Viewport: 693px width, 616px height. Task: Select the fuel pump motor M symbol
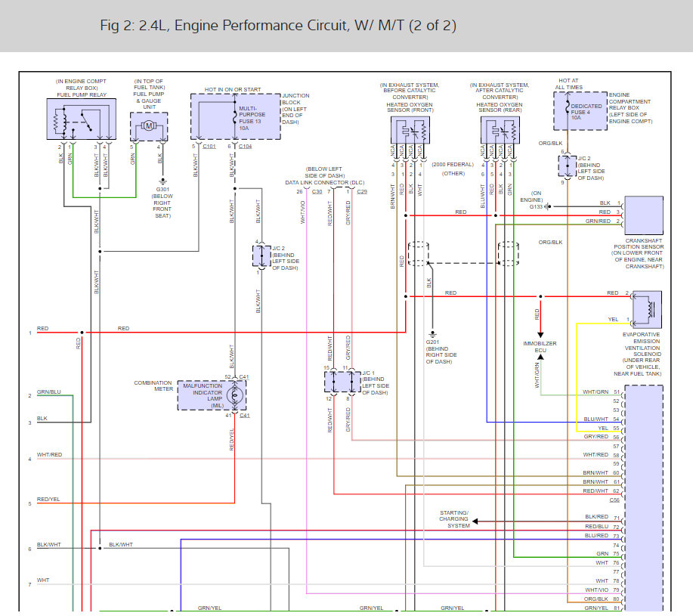[149, 124]
